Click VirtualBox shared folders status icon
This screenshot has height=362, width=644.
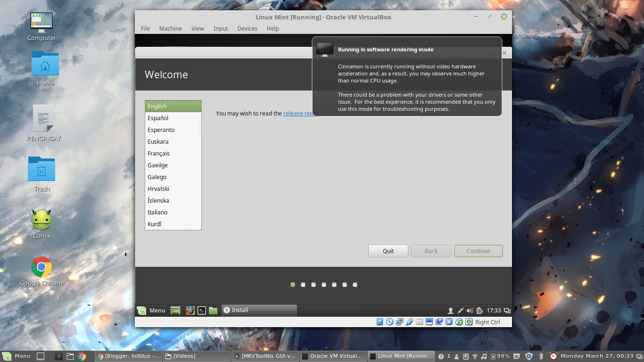[420, 322]
